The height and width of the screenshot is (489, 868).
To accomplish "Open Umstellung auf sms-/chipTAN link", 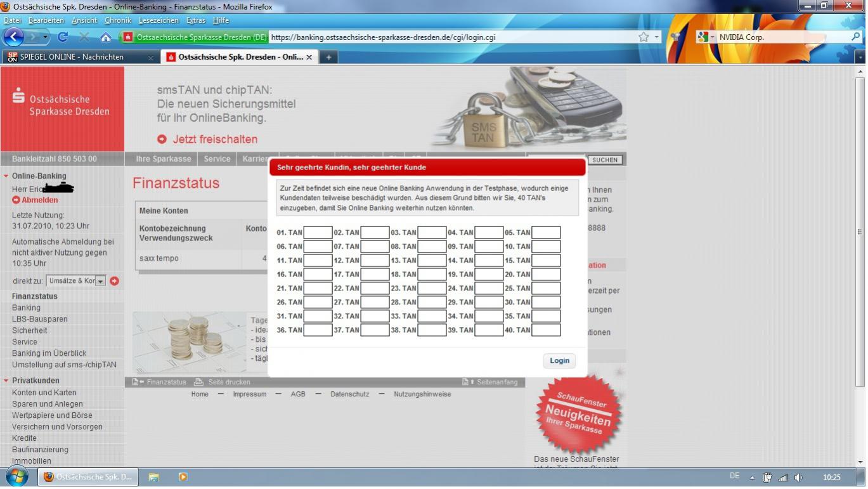I will click(x=64, y=365).
